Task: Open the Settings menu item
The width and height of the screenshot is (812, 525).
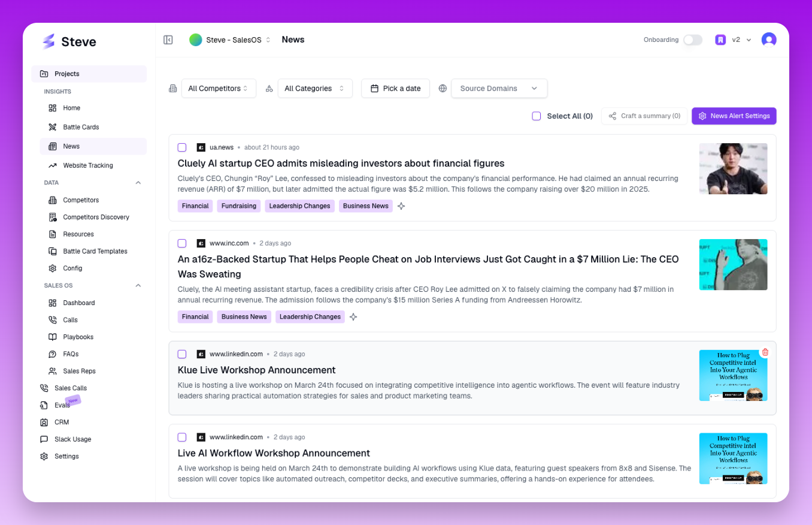Action: click(x=66, y=456)
